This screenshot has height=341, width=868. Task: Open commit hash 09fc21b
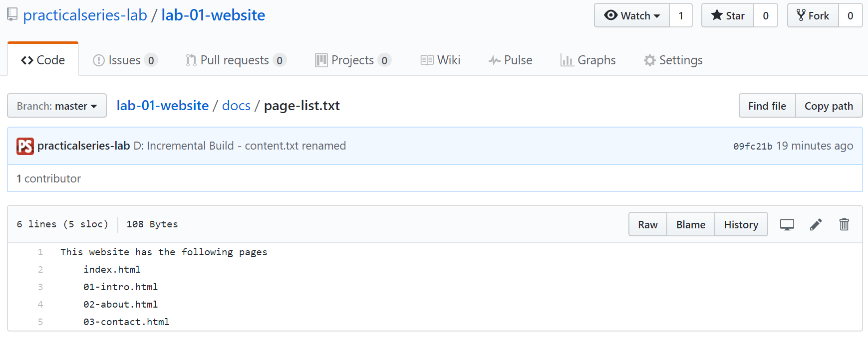click(753, 146)
